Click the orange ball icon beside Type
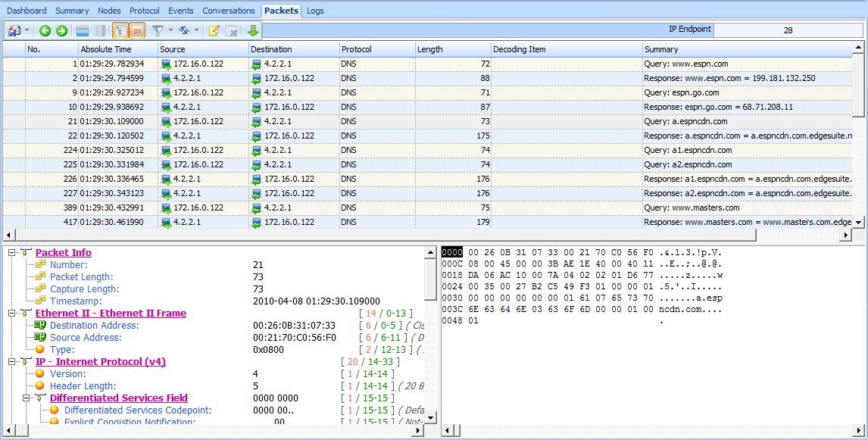Image resolution: width=868 pixels, height=440 pixels. [40, 350]
